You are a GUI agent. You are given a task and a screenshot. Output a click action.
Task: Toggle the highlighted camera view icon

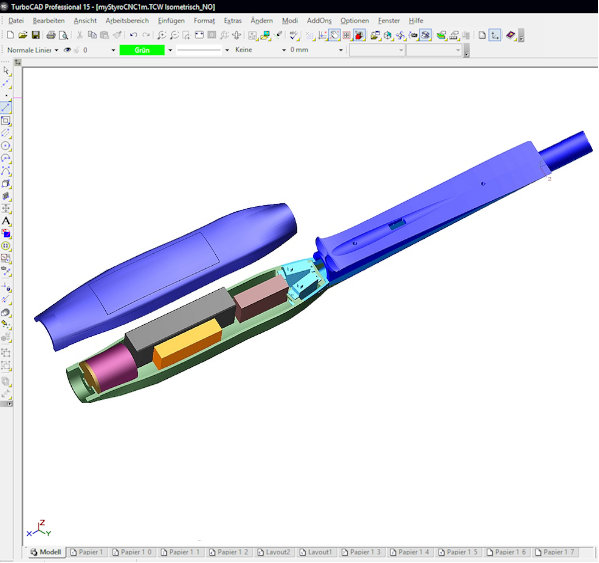click(x=426, y=35)
